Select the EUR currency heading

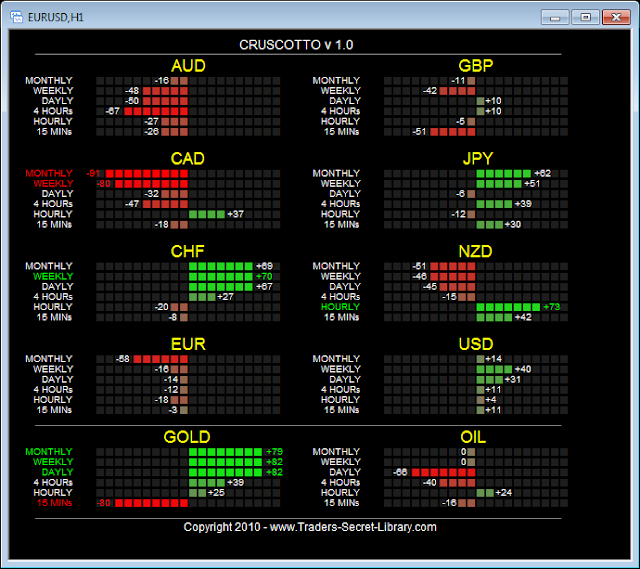pos(188,344)
